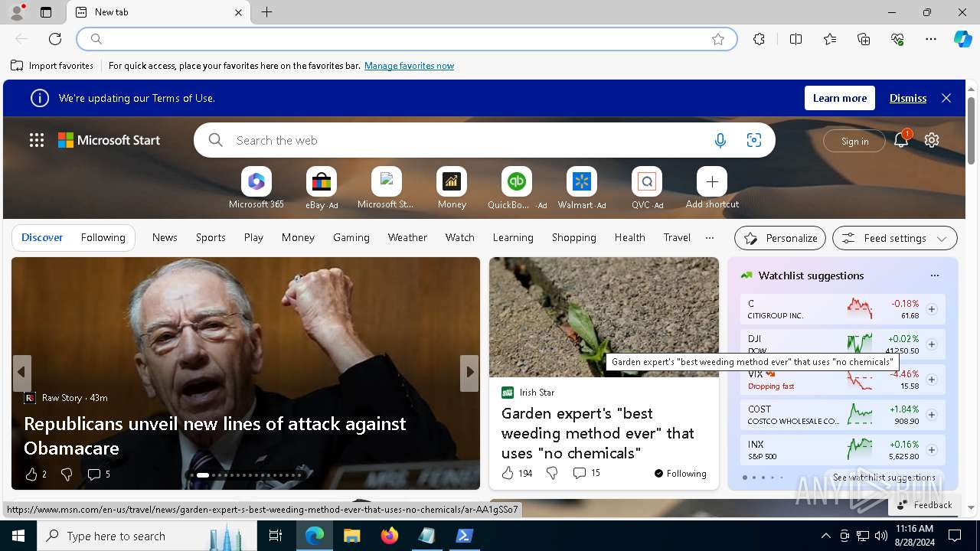Open Personalize feed button

780,238
